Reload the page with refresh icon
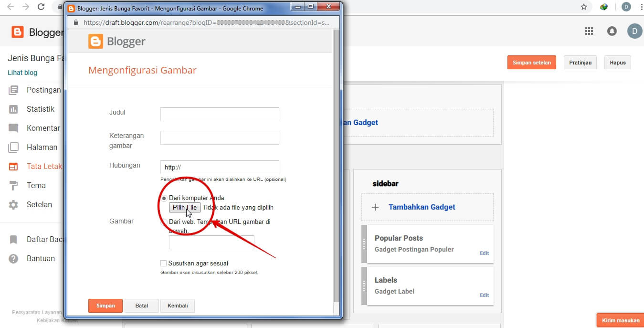 click(x=41, y=7)
